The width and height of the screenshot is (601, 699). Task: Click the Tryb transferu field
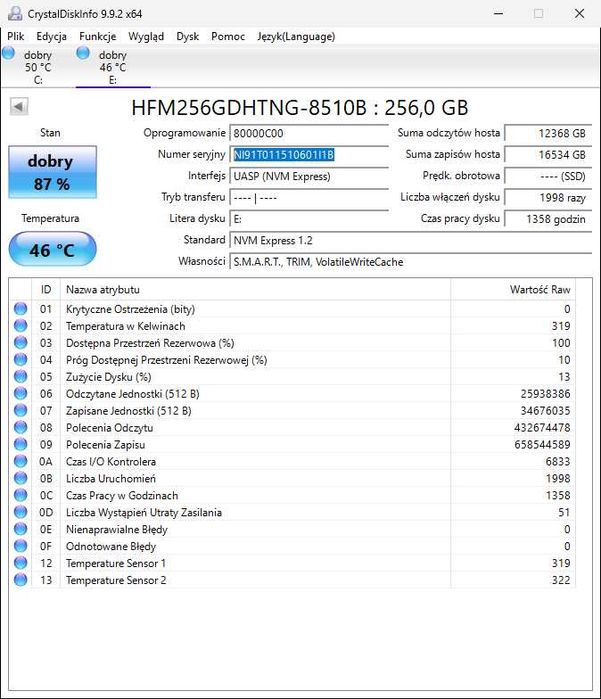click(x=309, y=197)
